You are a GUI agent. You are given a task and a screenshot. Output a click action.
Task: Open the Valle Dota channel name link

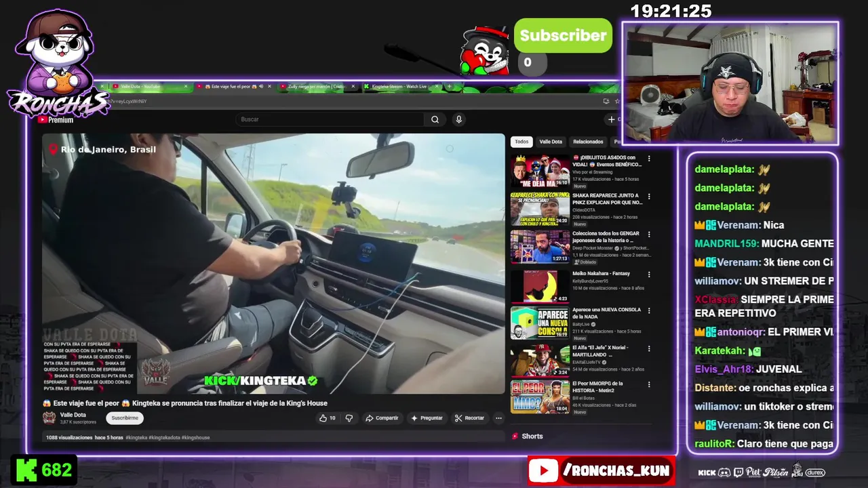click(73, 415)
